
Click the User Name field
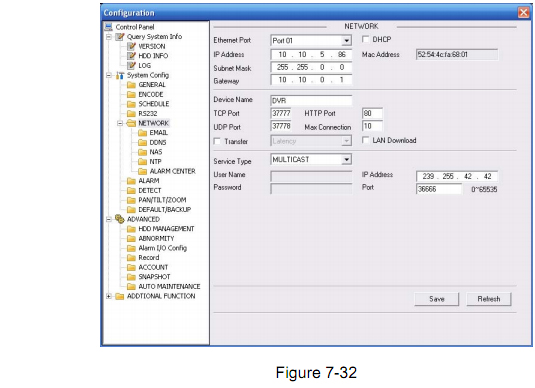(x=311, y=176)
